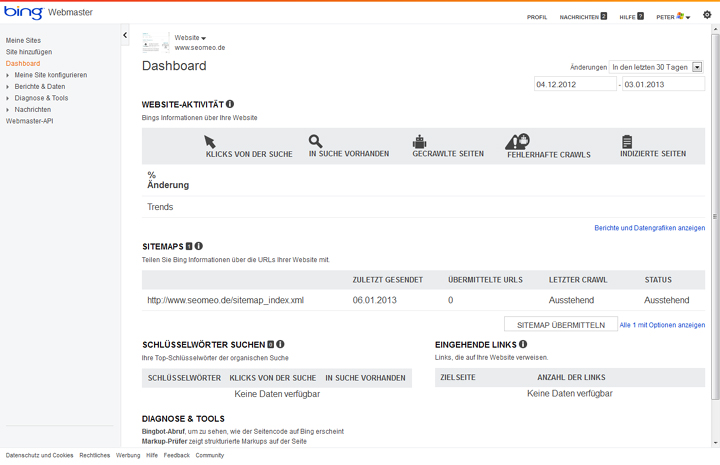The image size is (720, 465).
Task: Open info icon beside Schlüsselwörter suchen
Action: pyautogui.click(x=281, y=344)
